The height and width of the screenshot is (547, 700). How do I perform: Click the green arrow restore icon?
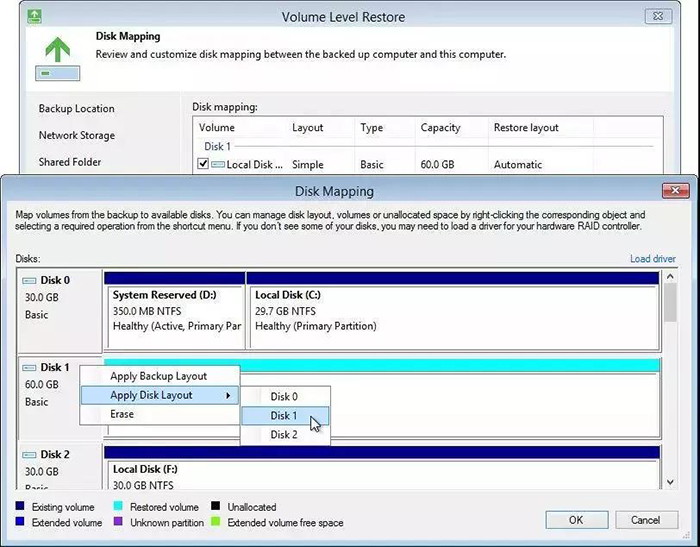[x=58, y=58]
